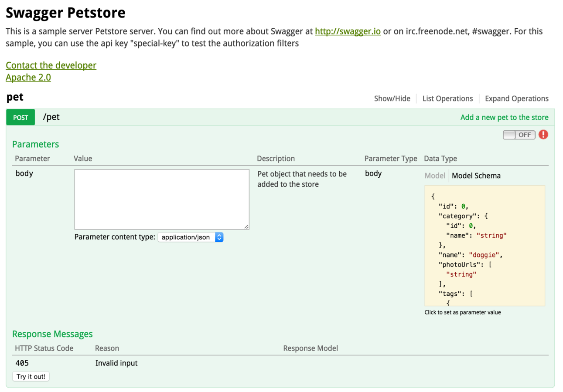This screenshot has width=563, height=392.
Task: Open Contact the developer link
Action: pyautogui.click(x=51, y=65)
